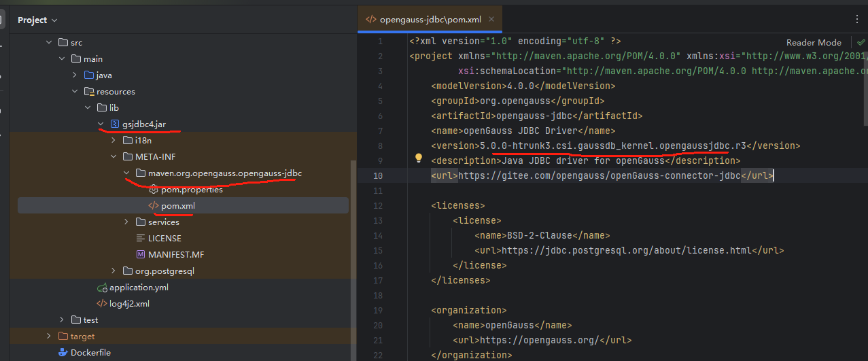Click the src folder icon

click(x=63, y=42)
